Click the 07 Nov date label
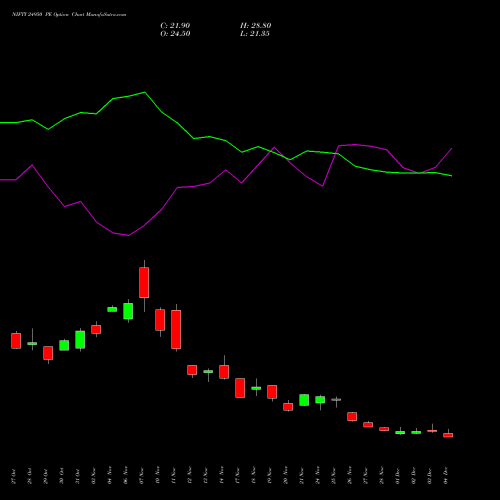The image size is (500, 500). pyautogui.click(x=142, y=476)
